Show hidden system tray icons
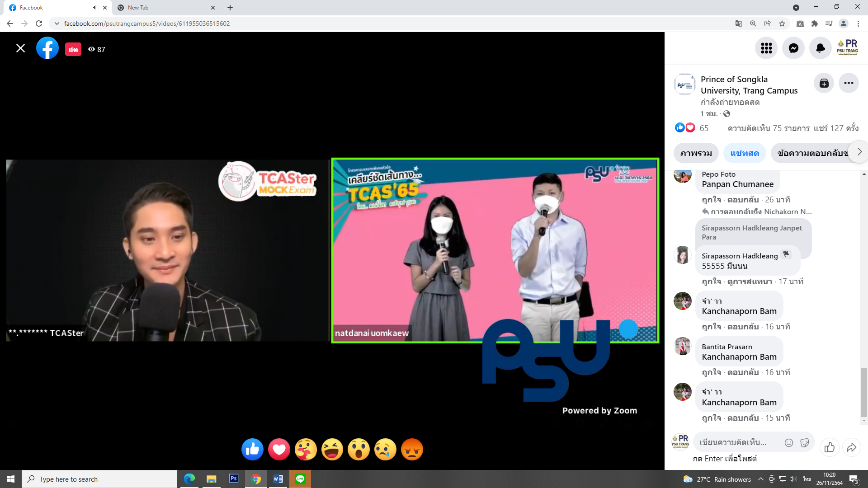The image size is (868, 488). click(x=761, y=479)
